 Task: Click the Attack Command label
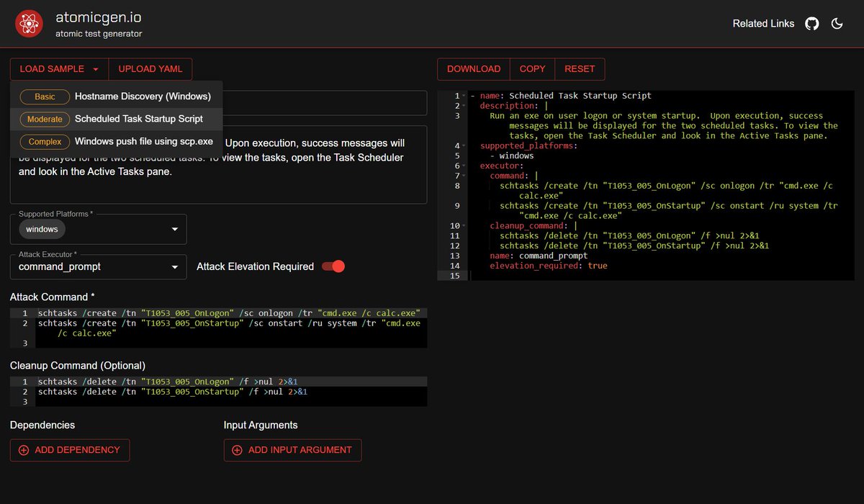point(53,297)
